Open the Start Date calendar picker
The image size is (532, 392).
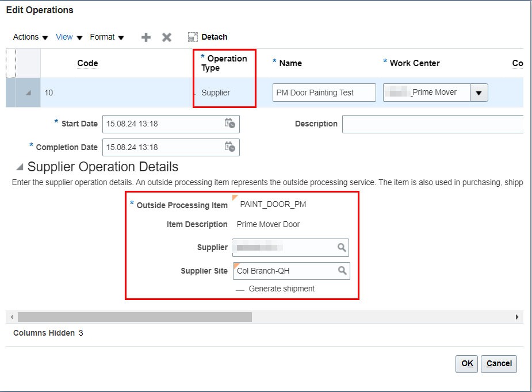(x=230, y=124)
